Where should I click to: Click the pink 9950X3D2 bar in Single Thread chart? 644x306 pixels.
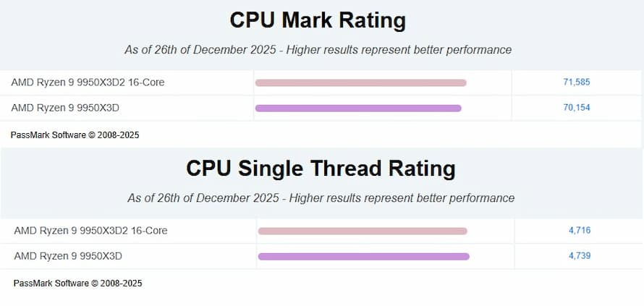coord(362,231)
